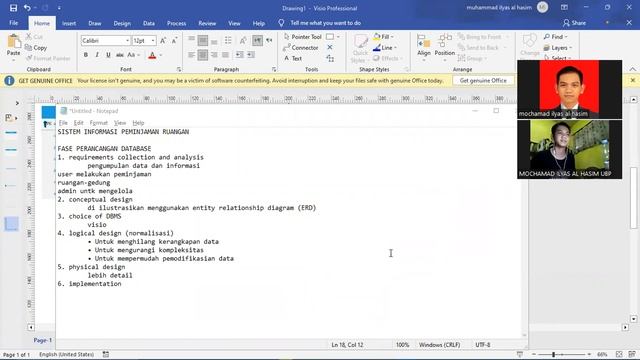Open the Format menu in Notepad
The height and width of the screenshot is (360, 640).
click(98, 123)
